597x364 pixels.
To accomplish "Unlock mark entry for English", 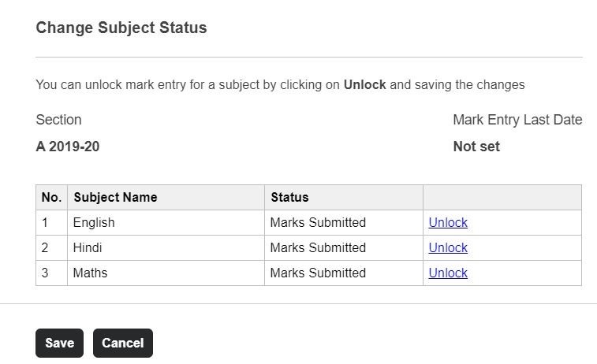I will pyautogui.click(x=448, y=222).
